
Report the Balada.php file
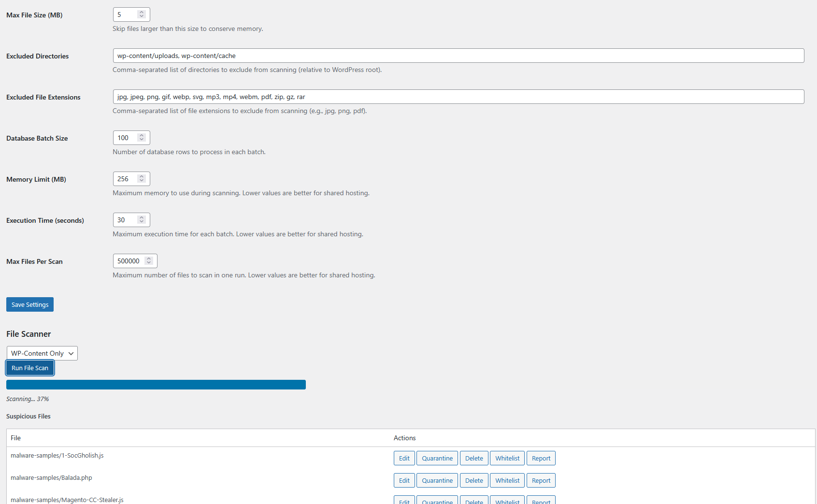(541, 480)
